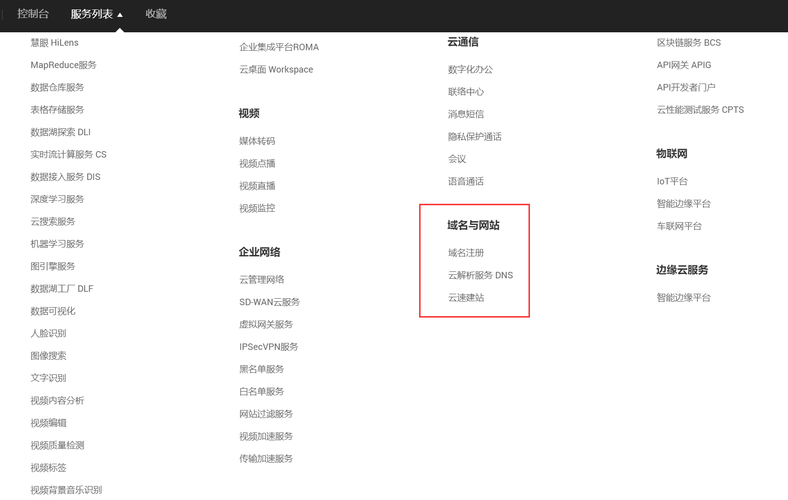Click 视频内容分析 link
The height and width of the screenshot is (500, 788).
coord(57,401)
